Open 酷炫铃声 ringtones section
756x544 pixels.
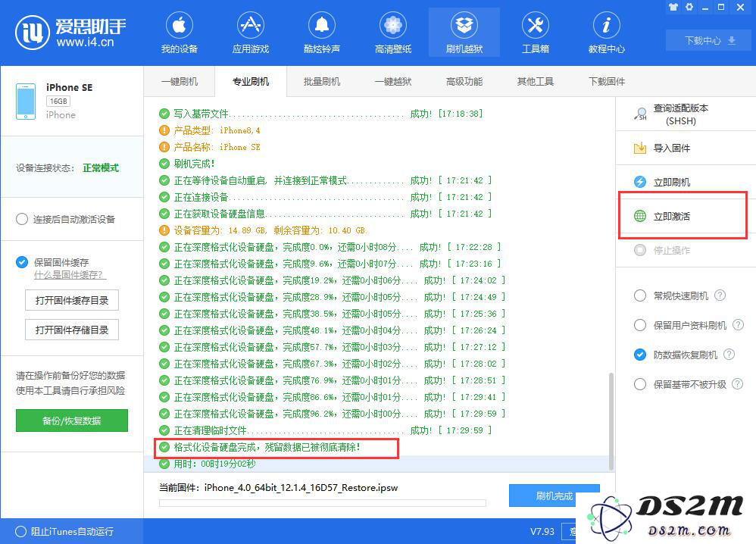point(322,33)
